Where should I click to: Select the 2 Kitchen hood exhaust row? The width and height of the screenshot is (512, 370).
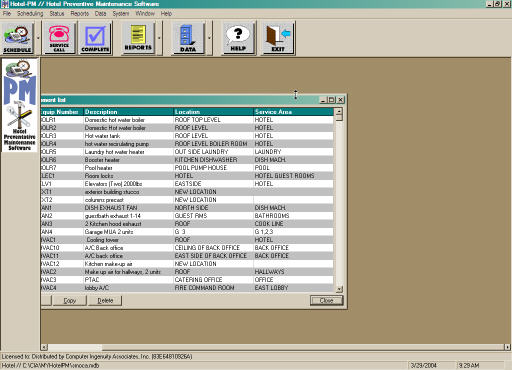click(x=187, y=224)
